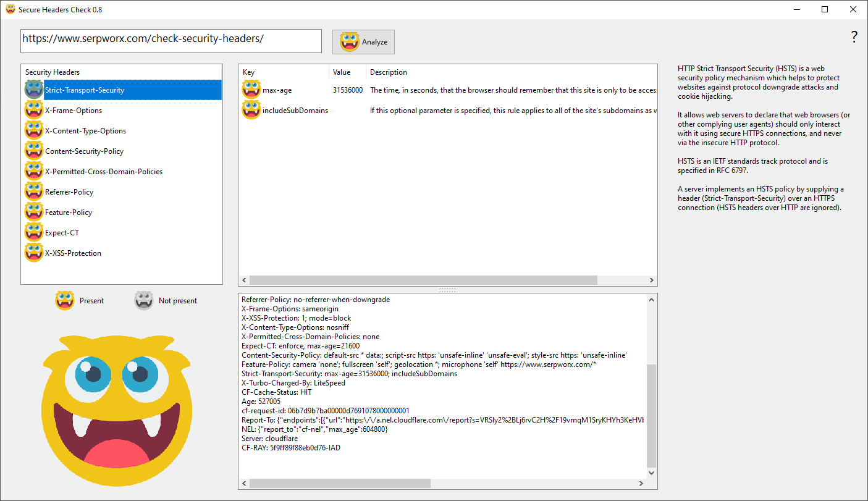Click the splitter grip between the panels
The width and height of the screenshot is (868, 501).
pos(447,289)
